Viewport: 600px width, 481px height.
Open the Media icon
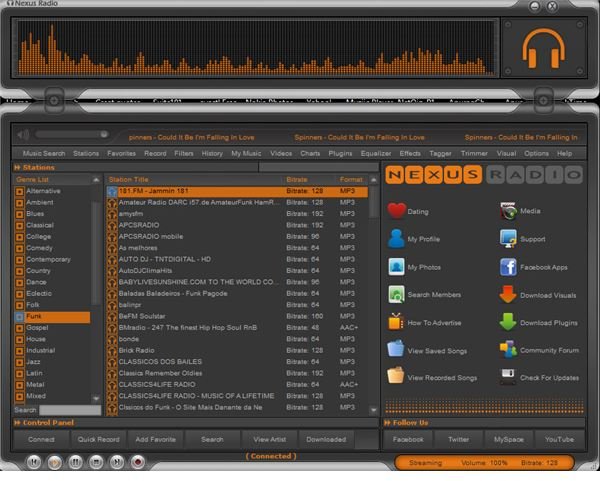[508, 211]
